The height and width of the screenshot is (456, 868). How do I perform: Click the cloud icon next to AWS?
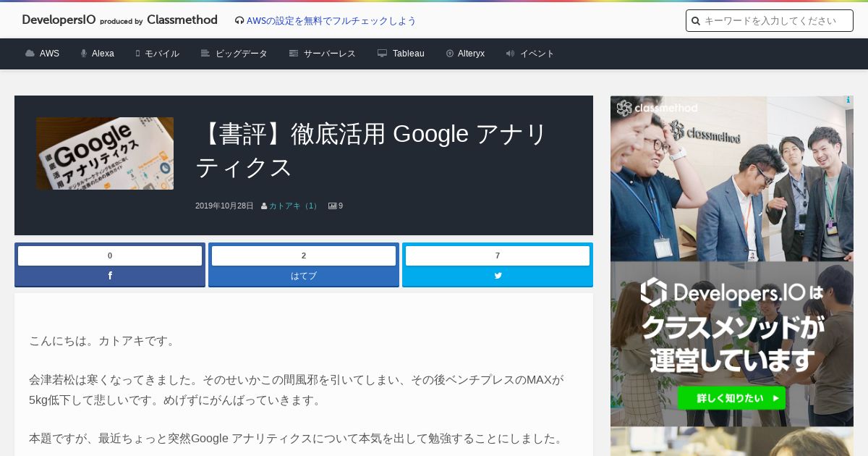[30, 54]
